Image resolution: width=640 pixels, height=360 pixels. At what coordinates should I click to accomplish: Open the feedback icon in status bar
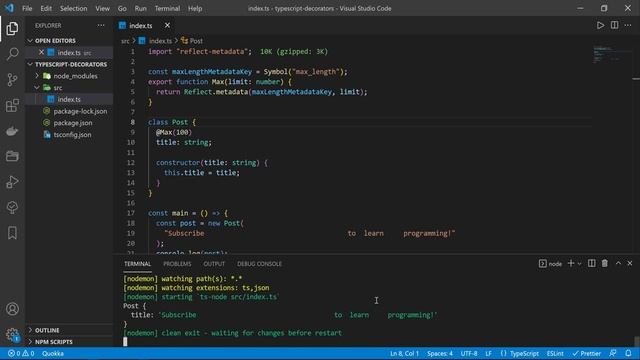(x=613, y=353)
